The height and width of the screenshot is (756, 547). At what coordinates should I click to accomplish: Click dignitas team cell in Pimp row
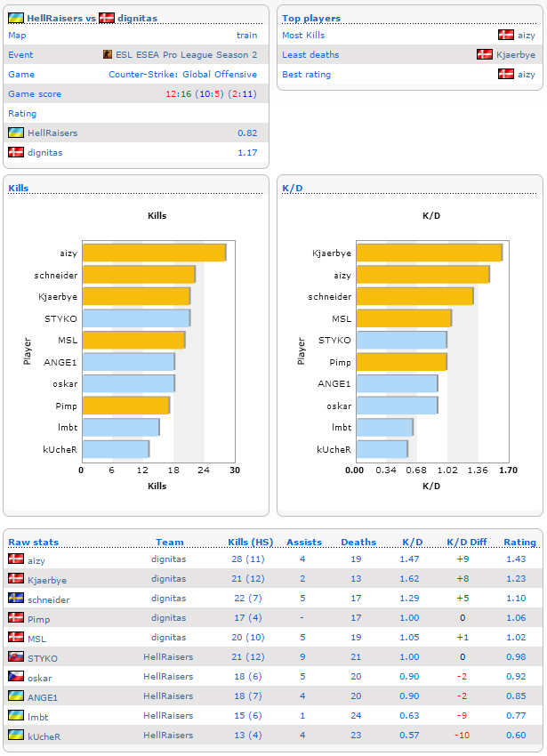pos(168,617)
